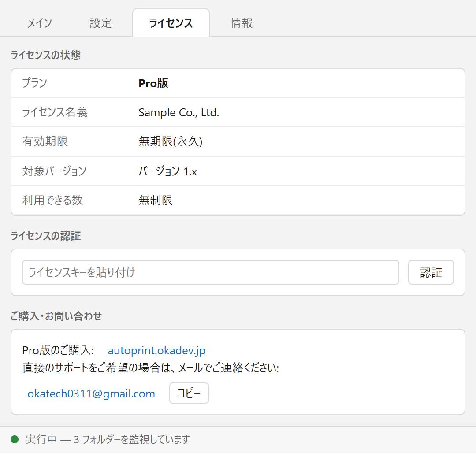Click the プラン row label
The width and height of the screenshot is (476, 453).
[35, 83]
